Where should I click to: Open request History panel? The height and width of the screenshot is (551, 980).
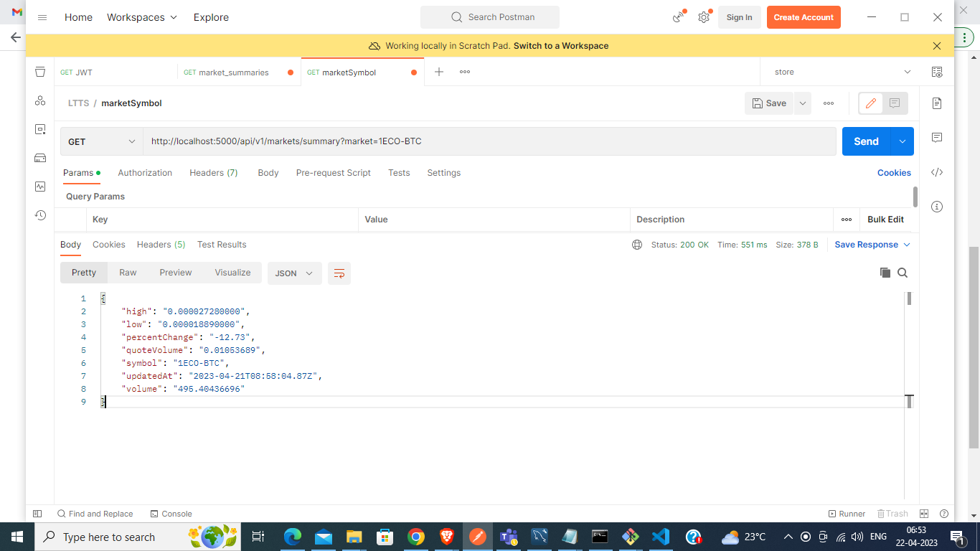pyautogui.click(x=39, y=215)
